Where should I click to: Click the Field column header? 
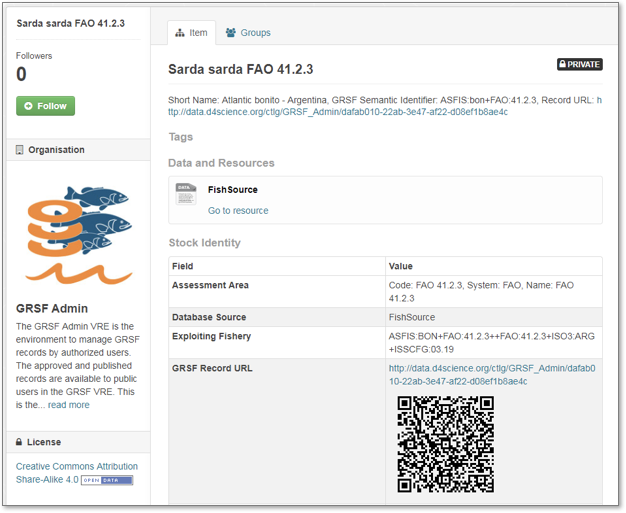click(183, 266)
